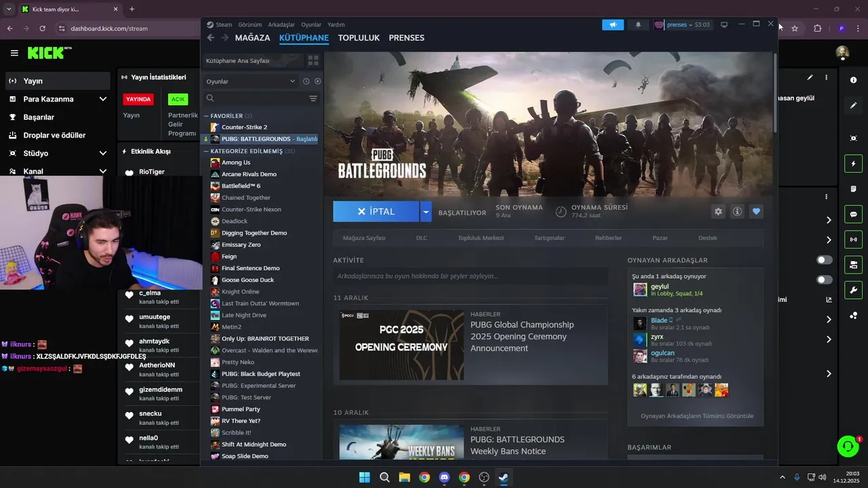
Task: Open Kick green support chat bubble
Action: point(848,446)
